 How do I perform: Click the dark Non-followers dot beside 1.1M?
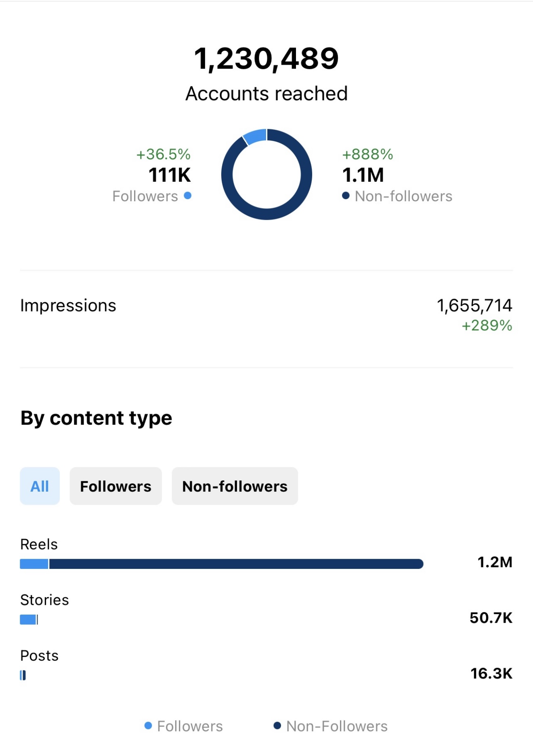346,196
